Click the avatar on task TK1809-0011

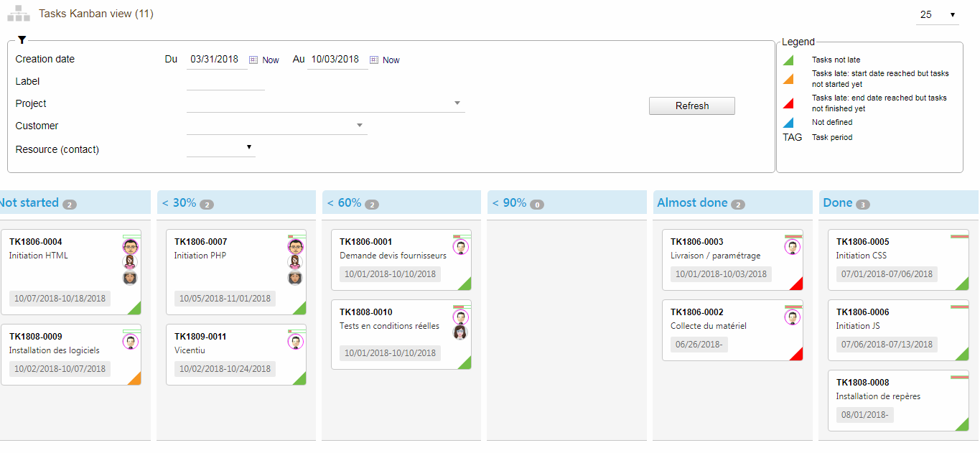click(295, 342)
